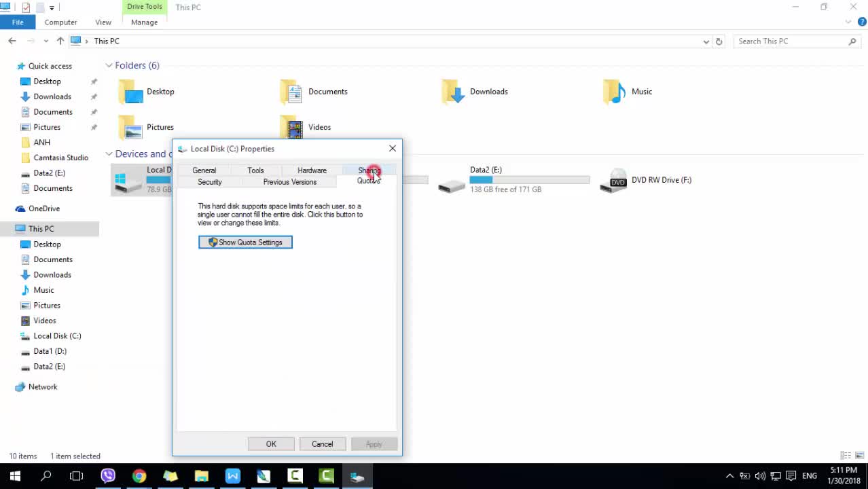This screenshot has height=489, width=868.
Task: Click the ENG language indicator
Action: click(809, 476)
